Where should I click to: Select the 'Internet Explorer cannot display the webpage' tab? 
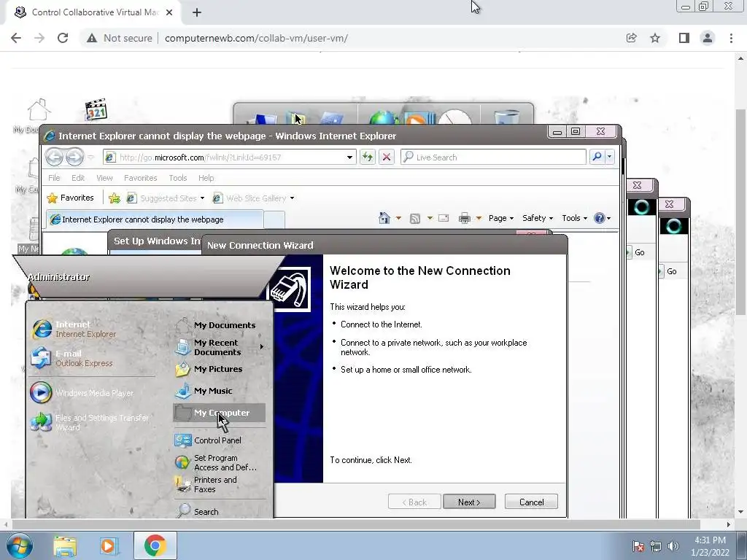coord(155,219)
